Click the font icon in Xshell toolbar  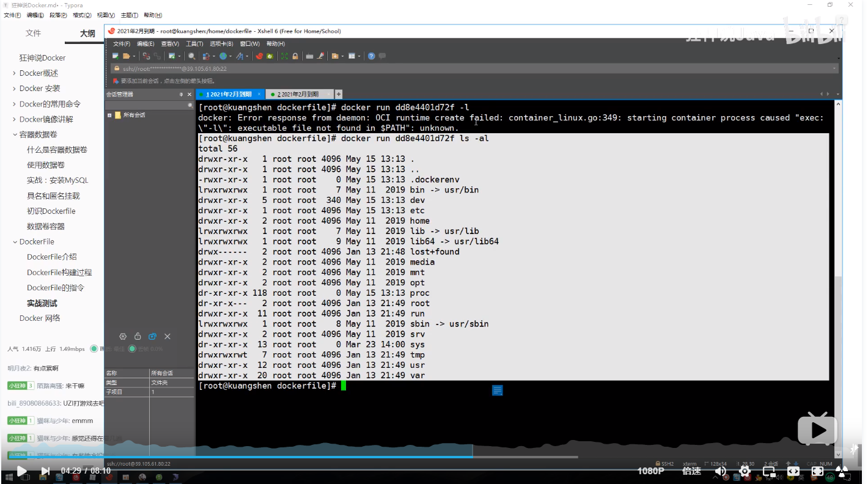click(240, 56)
